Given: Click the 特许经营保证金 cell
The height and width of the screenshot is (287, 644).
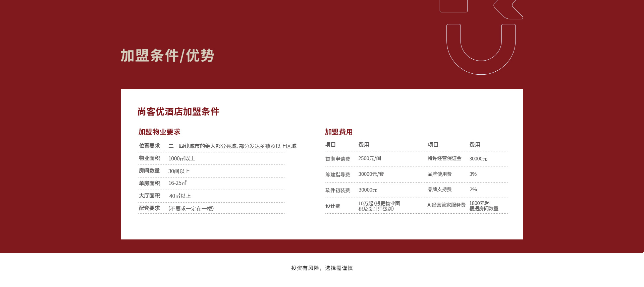Looking at the screenshot, I should point(444,158).
